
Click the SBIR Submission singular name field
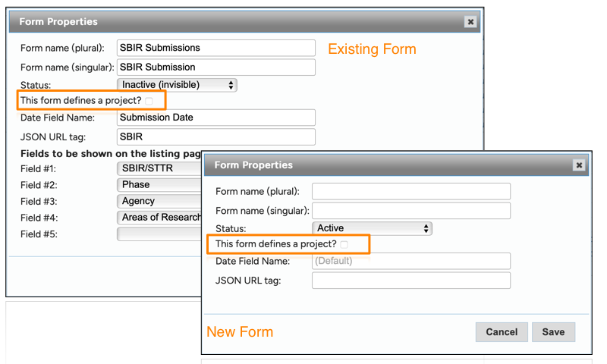pyautogui.click(x=216, y=67)
